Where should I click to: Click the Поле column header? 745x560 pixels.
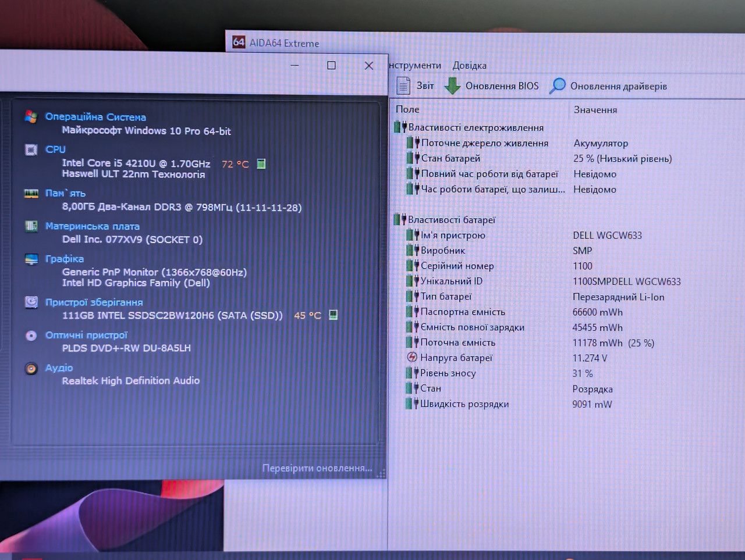[407, 109]
